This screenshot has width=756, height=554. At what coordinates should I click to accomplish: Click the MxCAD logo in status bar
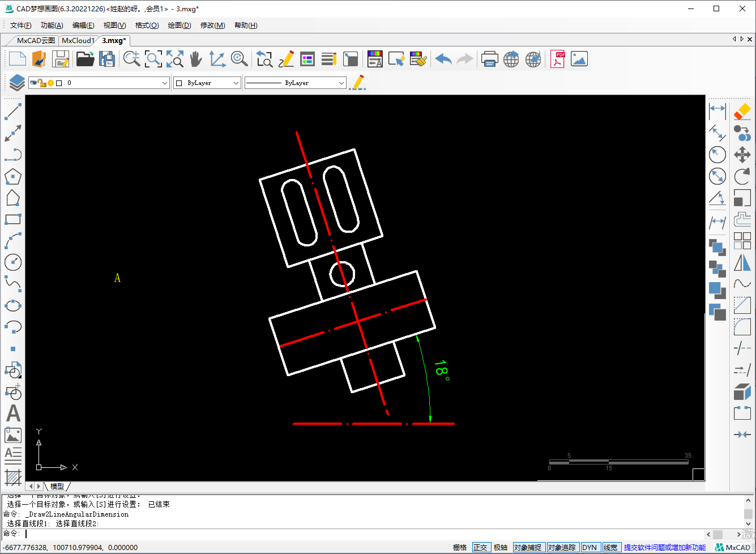(733, 548)
